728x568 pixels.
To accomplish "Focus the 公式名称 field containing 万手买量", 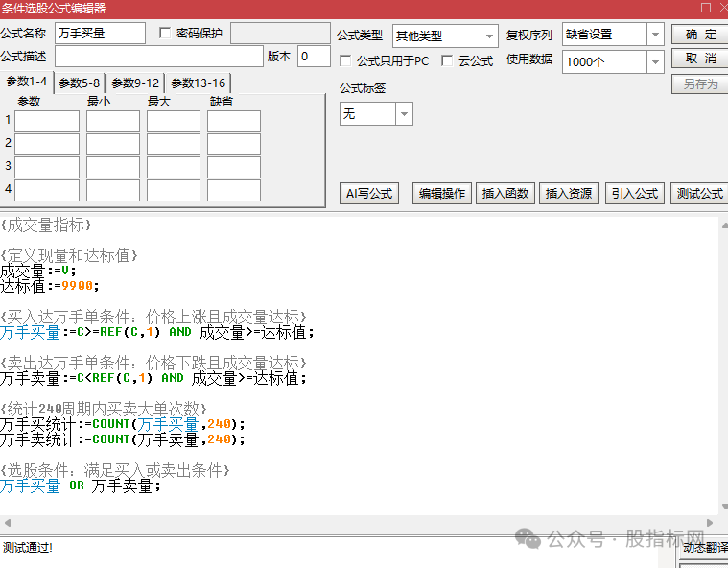I will (100, 34).
